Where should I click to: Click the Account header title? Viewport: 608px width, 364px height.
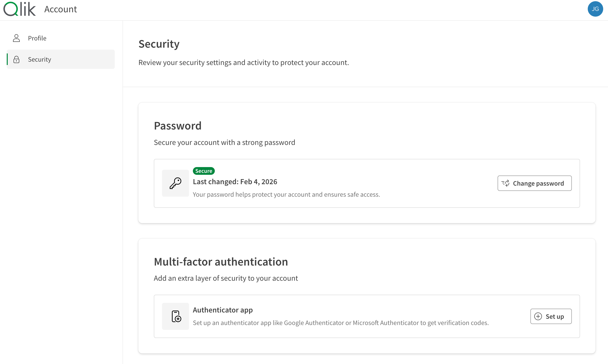click(x=61, y=9)
